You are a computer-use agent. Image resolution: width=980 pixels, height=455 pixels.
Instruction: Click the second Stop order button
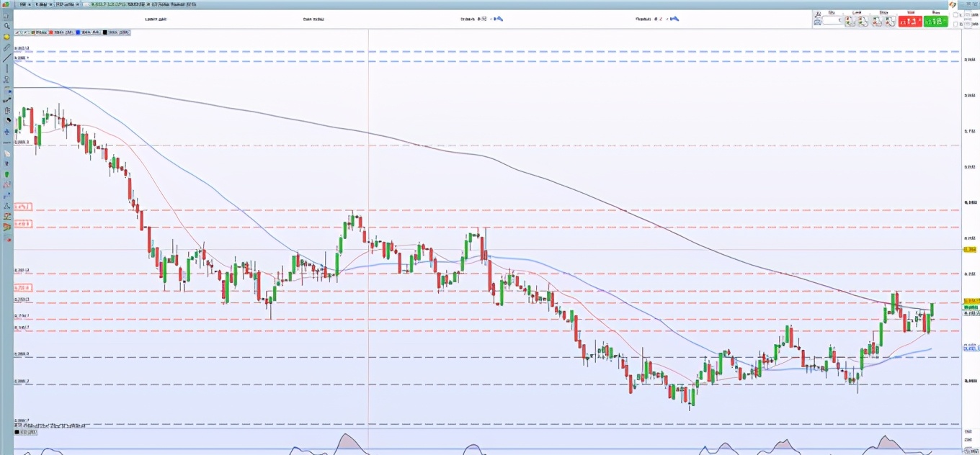891,22
